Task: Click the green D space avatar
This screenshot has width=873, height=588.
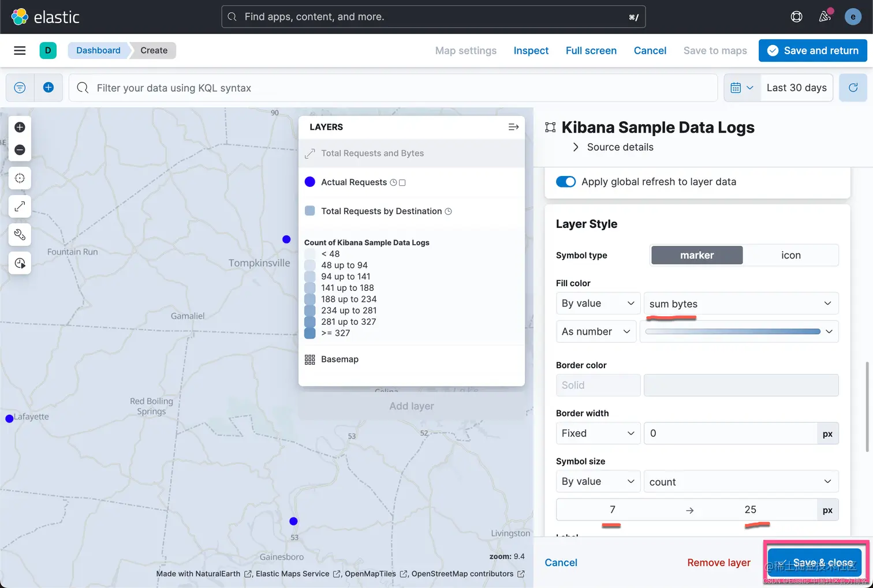Action: pos(48,51)
